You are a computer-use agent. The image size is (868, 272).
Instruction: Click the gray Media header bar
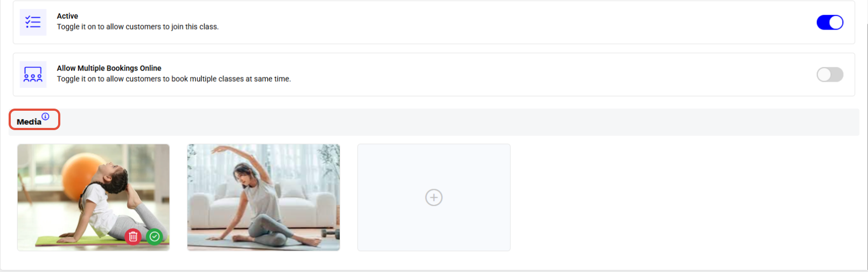(434, 122)
